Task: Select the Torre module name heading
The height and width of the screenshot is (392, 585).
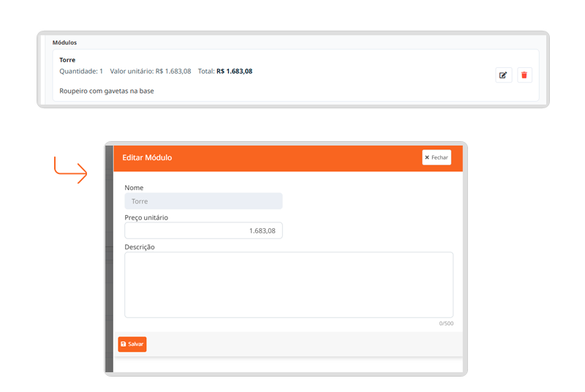Action: (67, 60)
